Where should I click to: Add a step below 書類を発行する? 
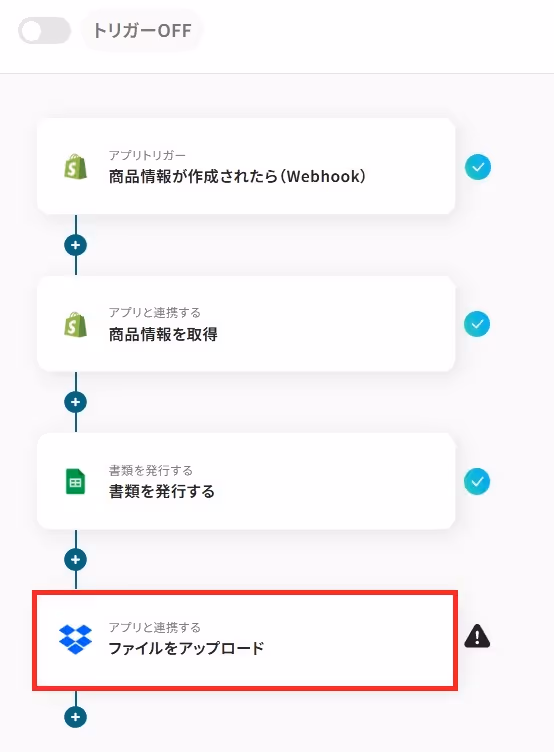pos(75,560)
